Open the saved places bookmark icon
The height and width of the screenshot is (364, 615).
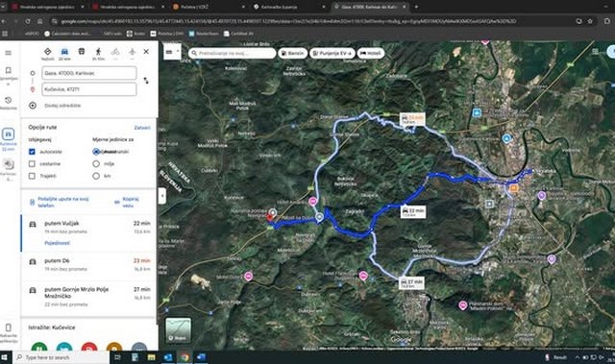coord(9,70)
